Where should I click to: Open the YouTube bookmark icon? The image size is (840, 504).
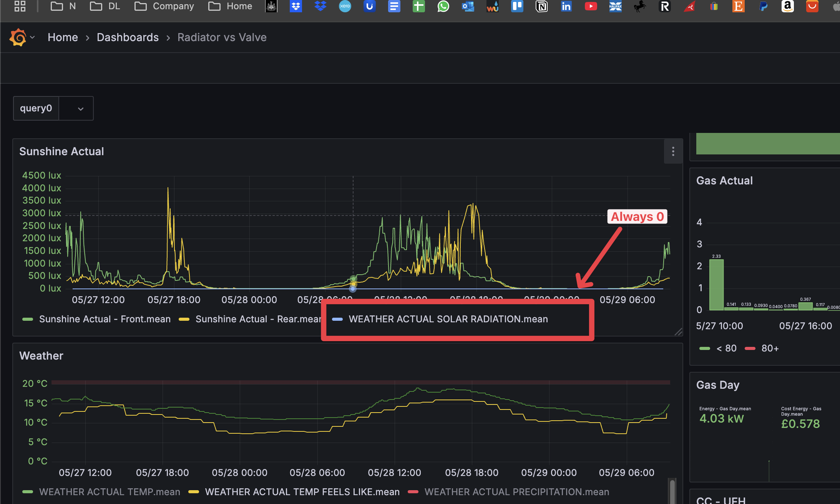click(x=591, y=6)
